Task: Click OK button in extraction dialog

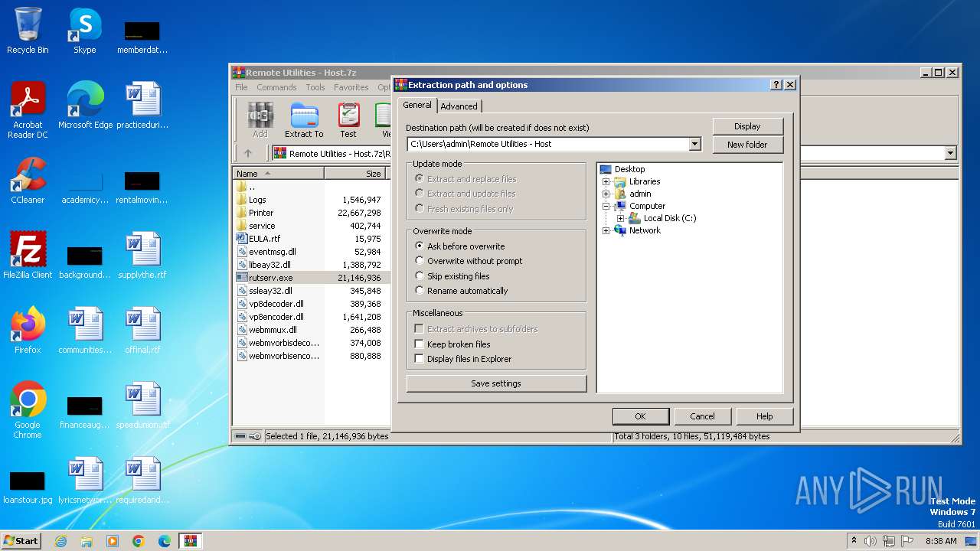Action: tap(641, 416)
